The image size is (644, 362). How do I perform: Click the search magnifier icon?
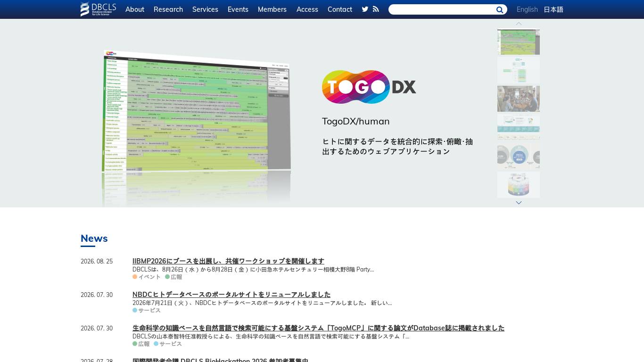[500, 10]
